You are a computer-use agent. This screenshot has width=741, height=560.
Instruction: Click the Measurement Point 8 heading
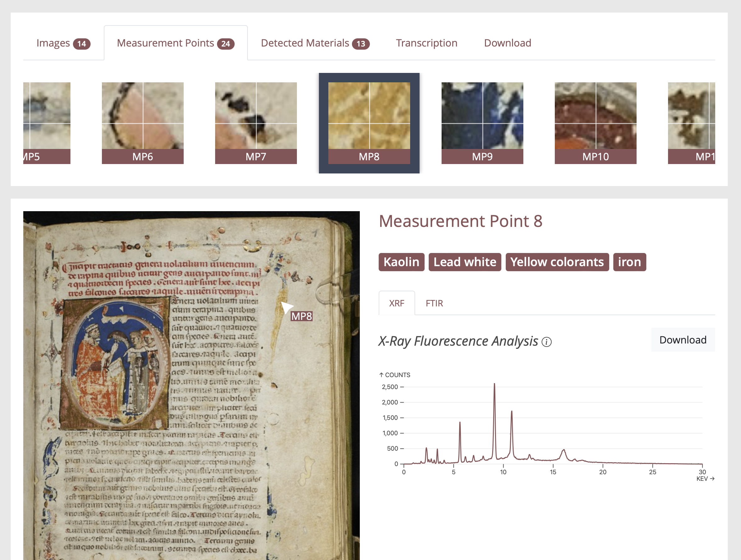click(x=461, y=221)
